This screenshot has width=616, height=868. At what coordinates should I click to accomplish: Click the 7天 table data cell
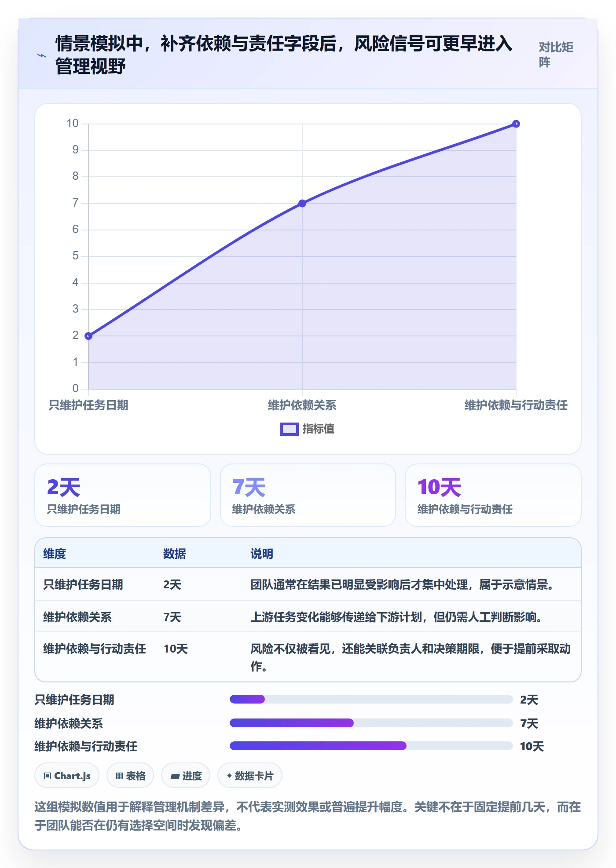click(x=172, y=617)
